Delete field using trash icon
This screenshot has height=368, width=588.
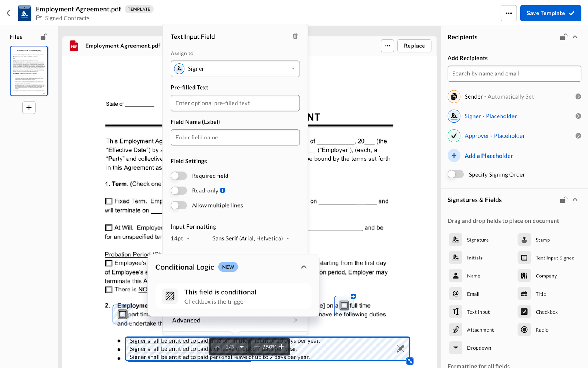295,36
